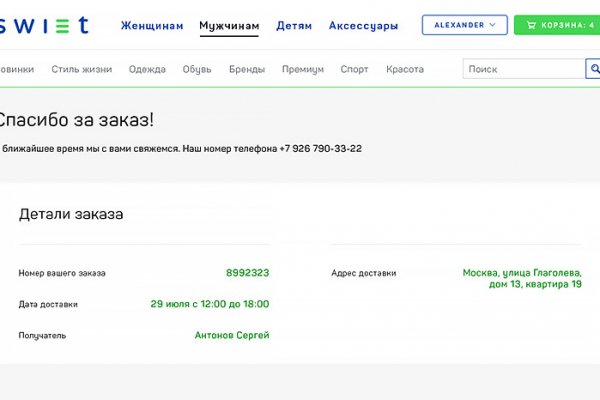Image resolution: width=600 pixels, height=400 pixels.
Task: Click the recipient name Антонов Сергей
Action: pos(232,335)
